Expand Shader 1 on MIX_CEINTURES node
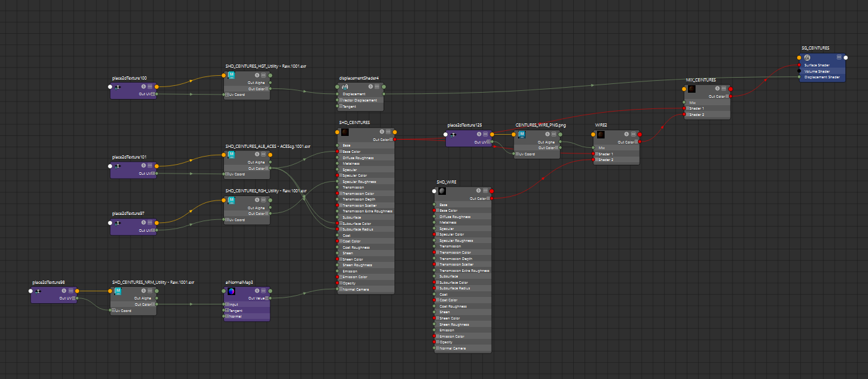The width and height of the screenshot is (868, 379). point(687,108)
